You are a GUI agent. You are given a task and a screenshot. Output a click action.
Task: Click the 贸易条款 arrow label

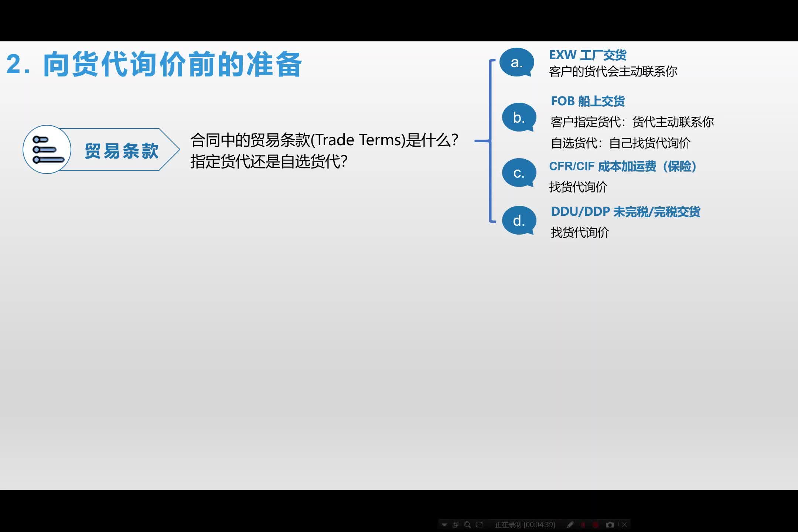pos(122,151)
